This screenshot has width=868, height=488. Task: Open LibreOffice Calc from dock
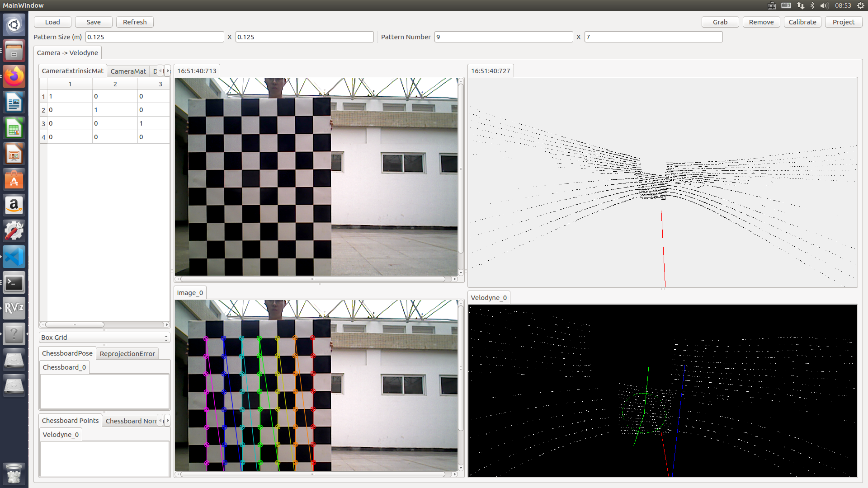tap(14, 129)
